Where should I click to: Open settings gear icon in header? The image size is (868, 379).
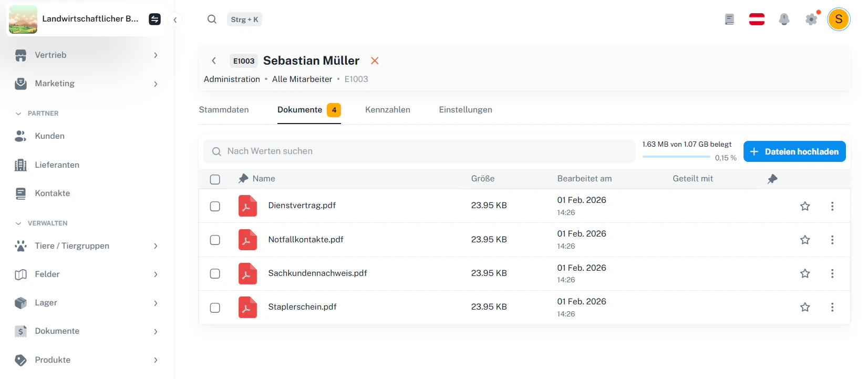coord(811,19)
